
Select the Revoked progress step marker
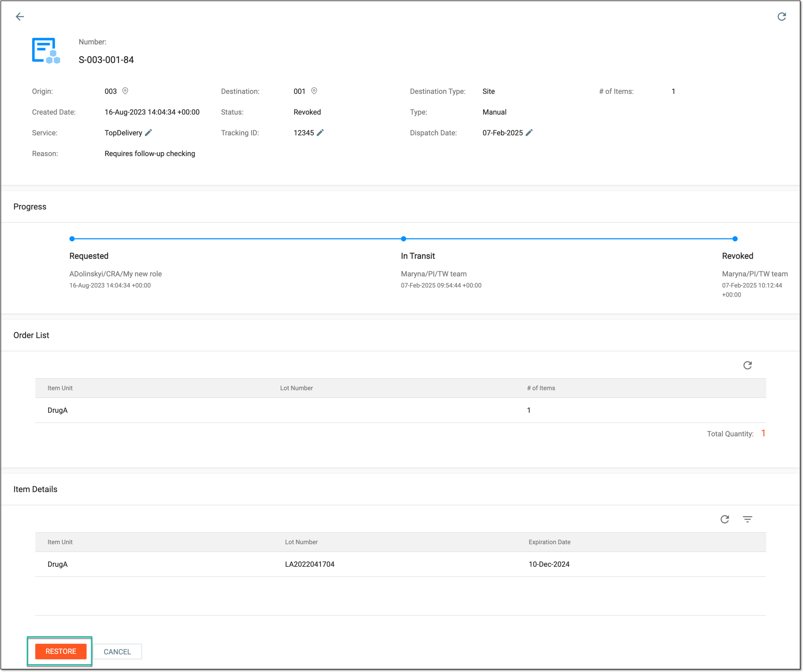pos(735,239)
